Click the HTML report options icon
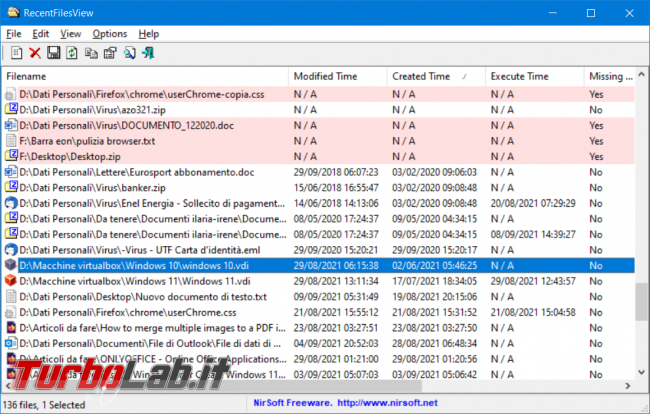This screenshot has height=414, width=650. (110, 53)
